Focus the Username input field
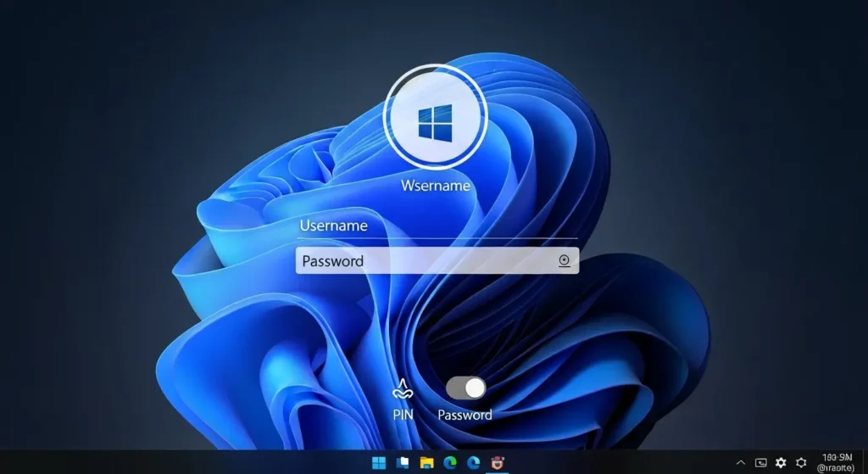Screen dimensions: 868x474 [437, 226]
